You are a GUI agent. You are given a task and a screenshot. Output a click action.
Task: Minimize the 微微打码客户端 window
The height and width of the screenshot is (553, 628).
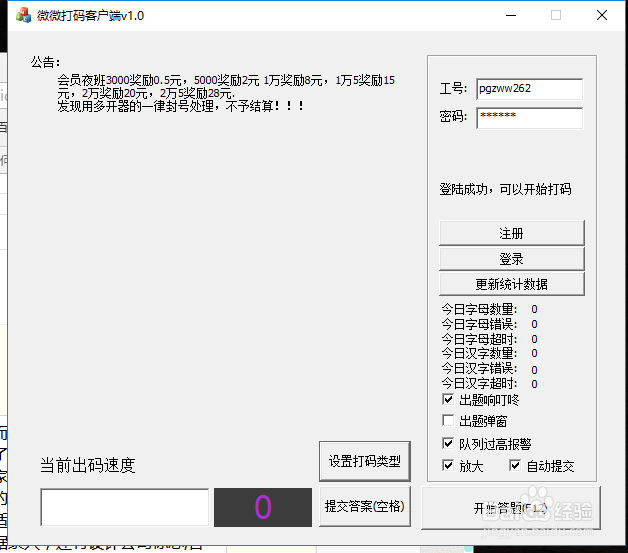tap(511, 16)
